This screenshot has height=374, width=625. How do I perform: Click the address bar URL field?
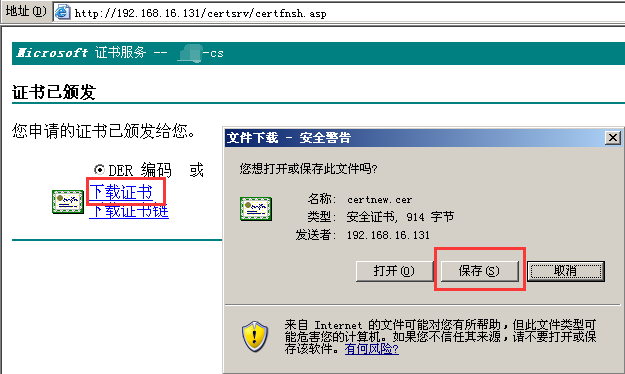339,13
